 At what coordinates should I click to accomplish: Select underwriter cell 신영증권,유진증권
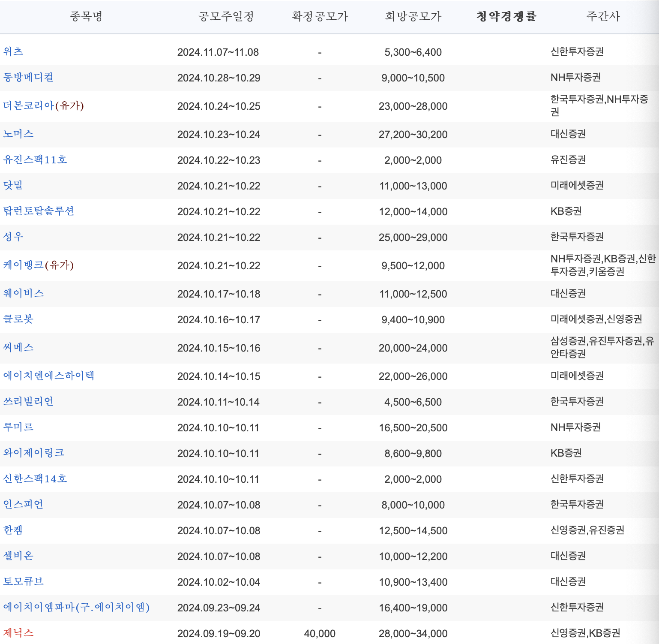coord(587,530)
